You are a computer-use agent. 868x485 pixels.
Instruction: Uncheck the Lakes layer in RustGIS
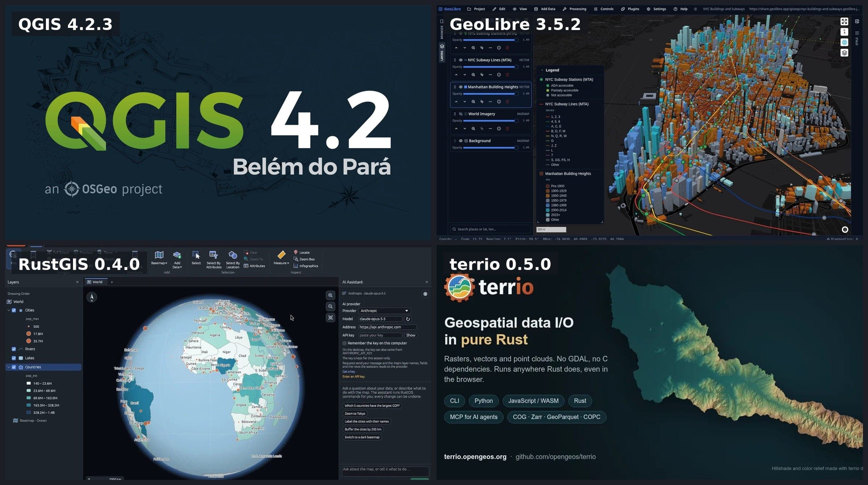pos(14,358)
